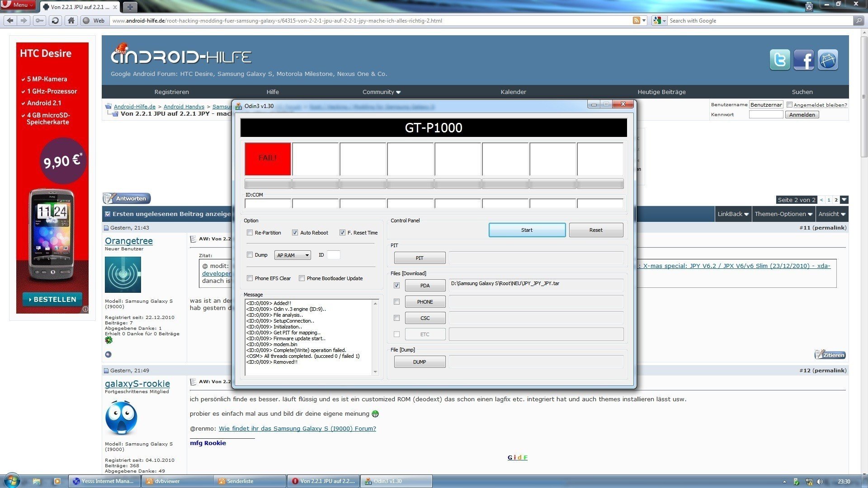
Task: Click the PIT file button
Action: coord(420,258)
